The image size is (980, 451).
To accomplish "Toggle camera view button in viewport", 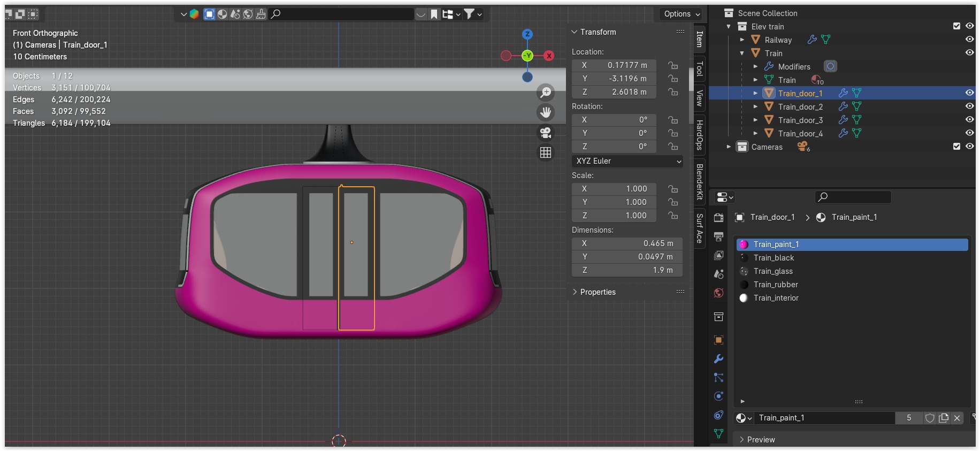I will 546,133.
